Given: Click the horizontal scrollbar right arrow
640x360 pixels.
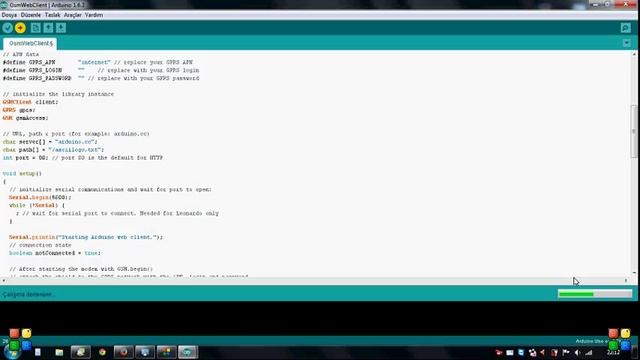Looking at the screenshot, I should pos(626,280).
